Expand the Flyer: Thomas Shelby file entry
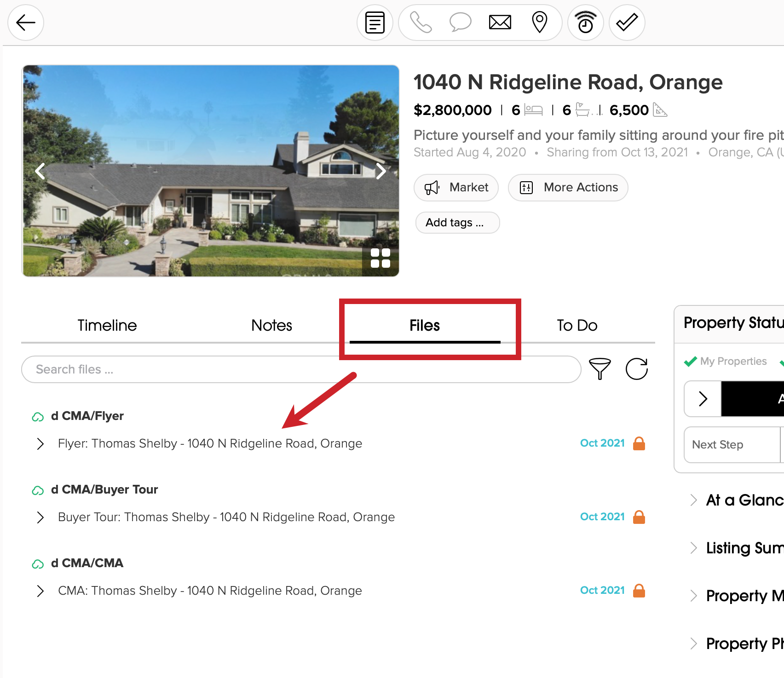 coord(40,443)
